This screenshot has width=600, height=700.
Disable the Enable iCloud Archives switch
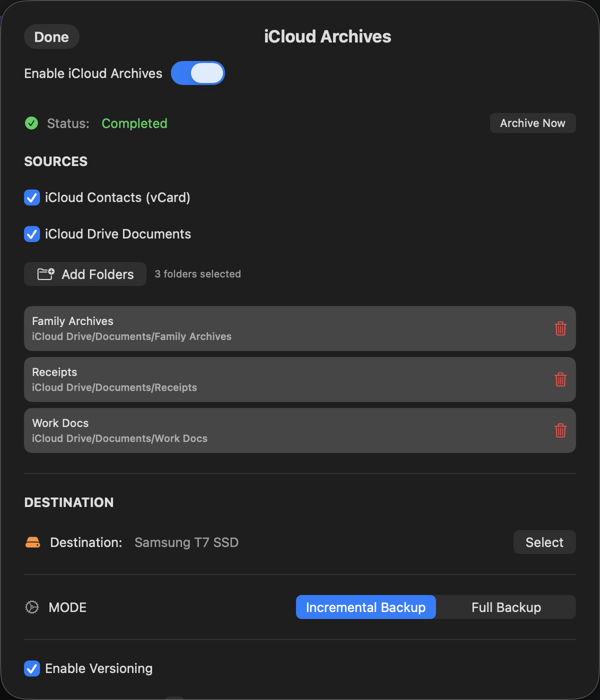pyautogui.click(x=198, y=73)
